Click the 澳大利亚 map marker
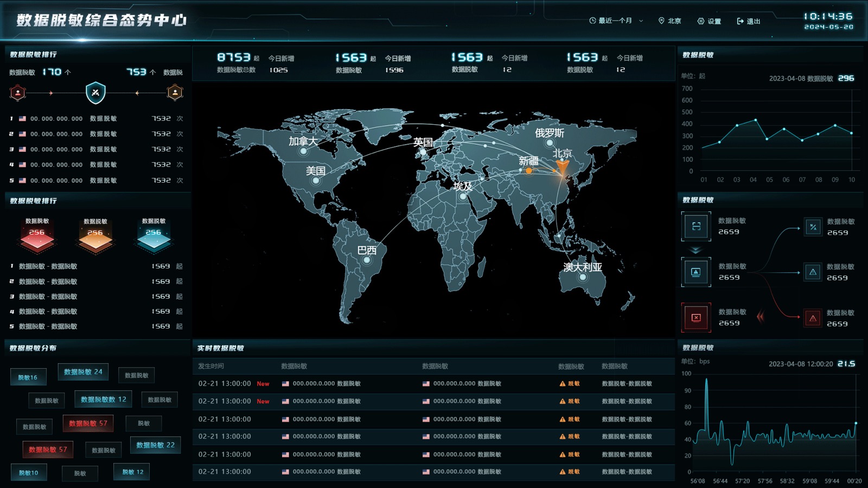Screen dimensions: 868x488 (583, 277)
